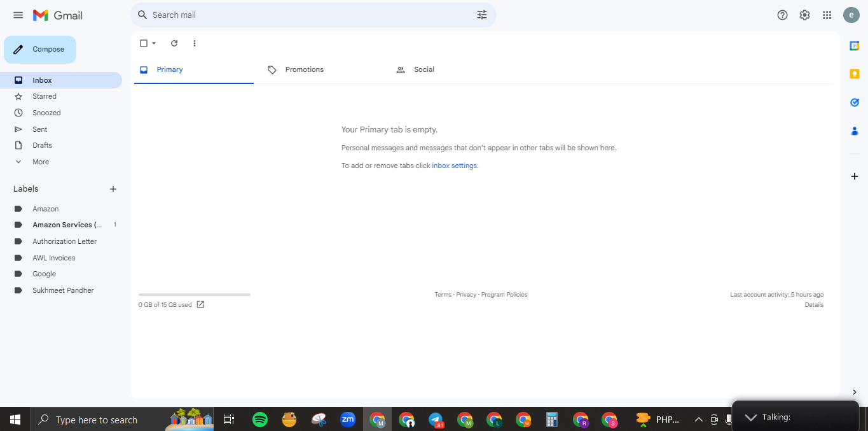Open the main menu hamburger icon
Image resolution: width=868 pixels, height=431 pixels.
click(x=18, y=15)
